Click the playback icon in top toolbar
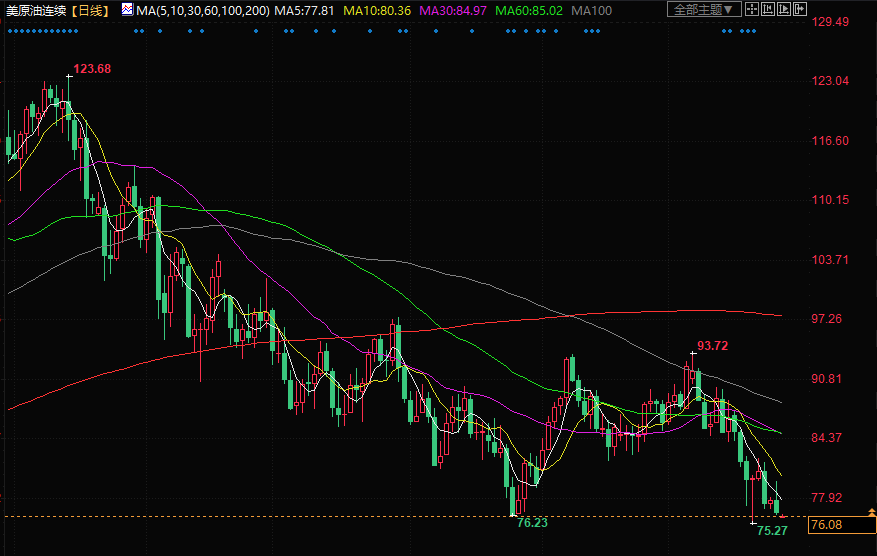This screenshot has width=877, height=556. (x=784, y=10)
